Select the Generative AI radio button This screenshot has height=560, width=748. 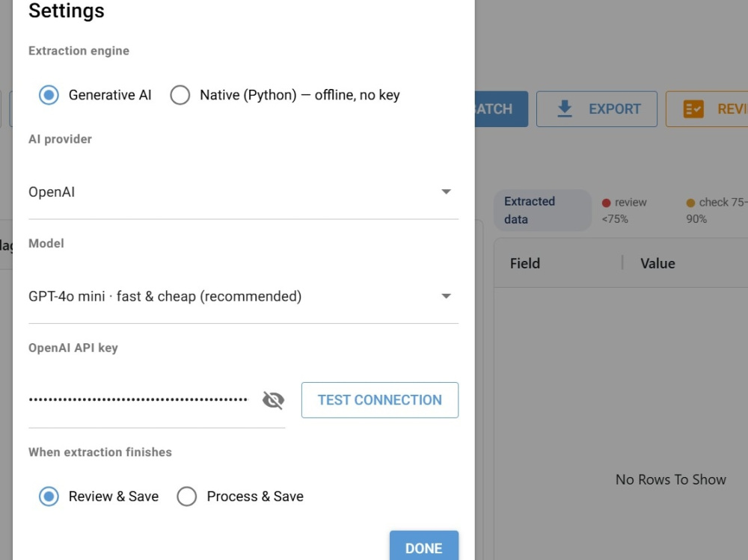49,95
